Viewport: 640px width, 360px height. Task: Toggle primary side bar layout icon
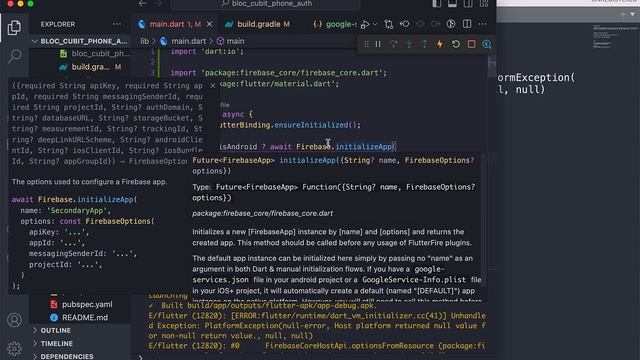(436, 4)
